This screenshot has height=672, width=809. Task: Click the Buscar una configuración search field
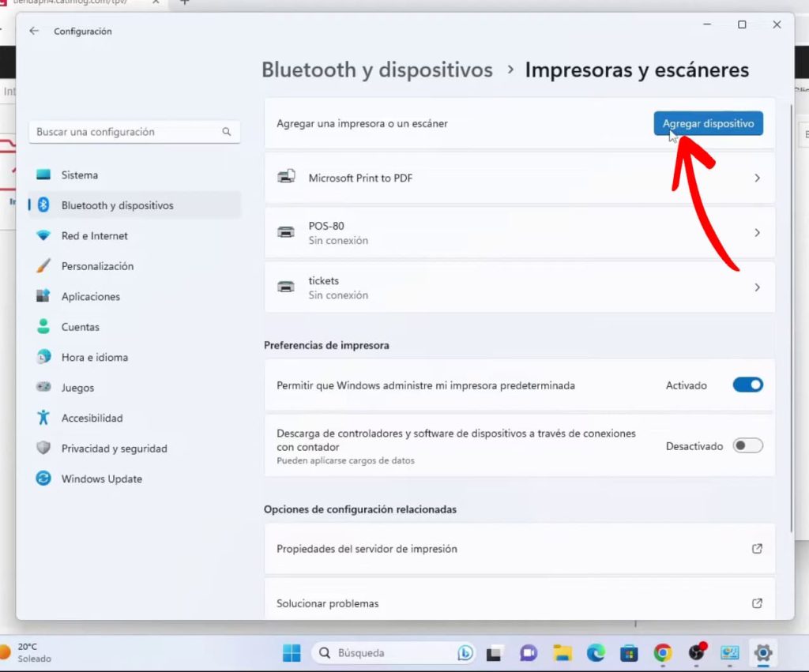pyautogui.click(x=126, y=132)
